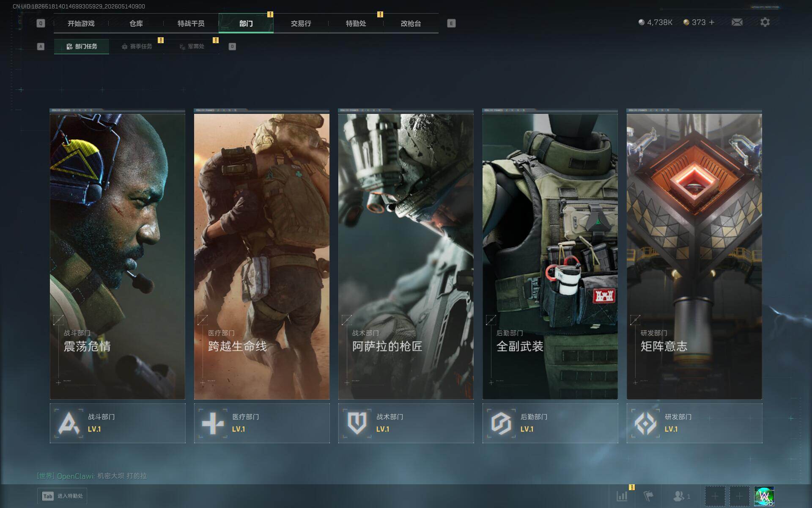Select the tactical department (战术部门) shield emblem
This screenshot has width=812, height=508.
pyautogui.click(x=357, y=423)
